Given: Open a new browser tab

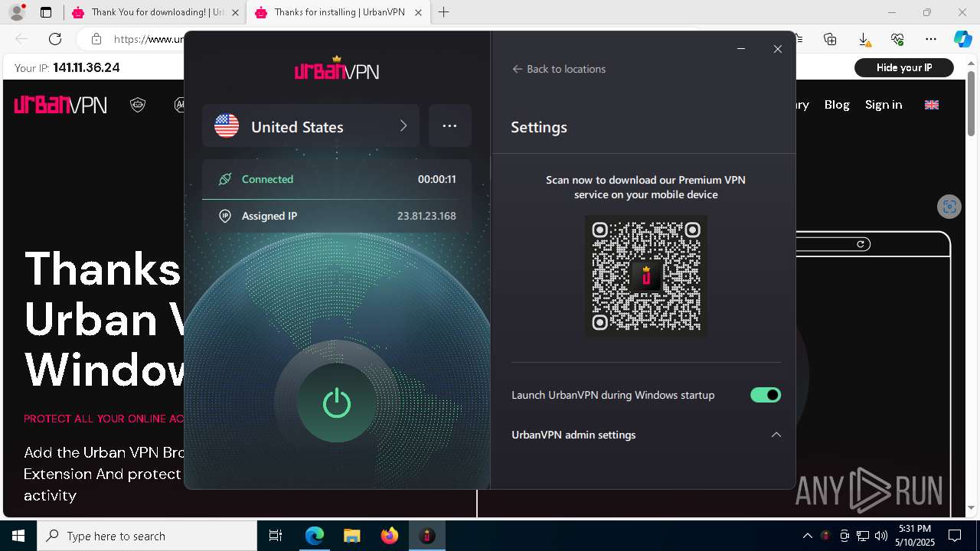Looking at the screenshot, I should [444, 12].
